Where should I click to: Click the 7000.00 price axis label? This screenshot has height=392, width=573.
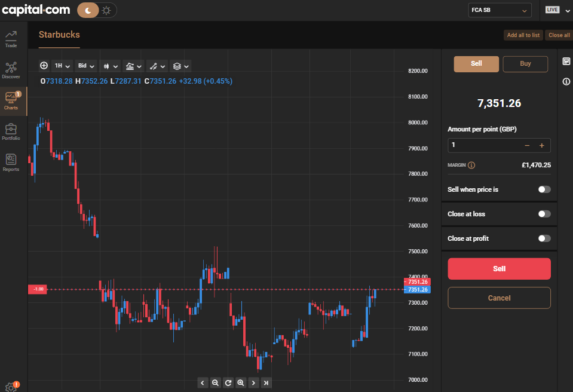pyautogui.click(x=418, y=380)
